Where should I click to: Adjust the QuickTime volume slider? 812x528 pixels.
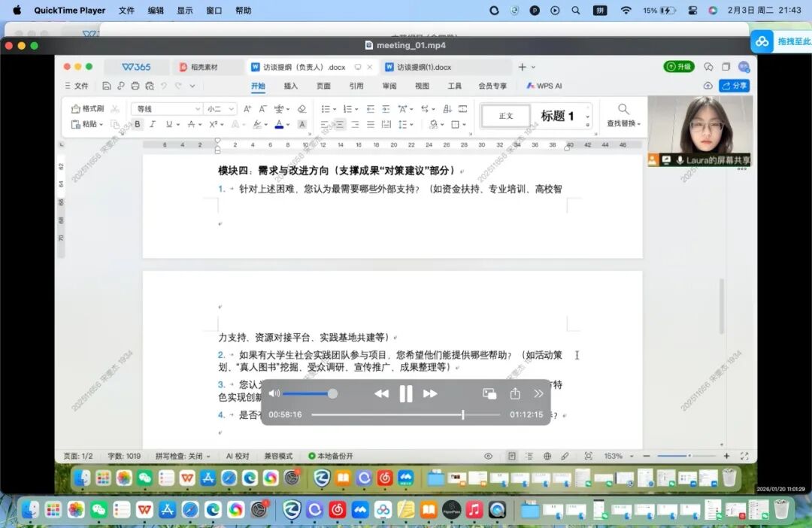332,393
